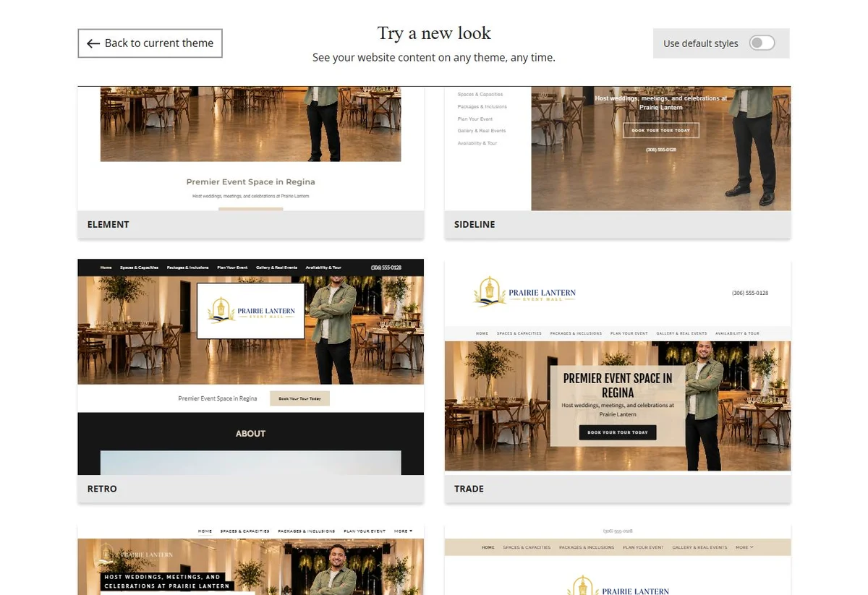Select the Element theme preview
Screen dimensions: 868x595
pyautogui.click(x=250, y=149)
